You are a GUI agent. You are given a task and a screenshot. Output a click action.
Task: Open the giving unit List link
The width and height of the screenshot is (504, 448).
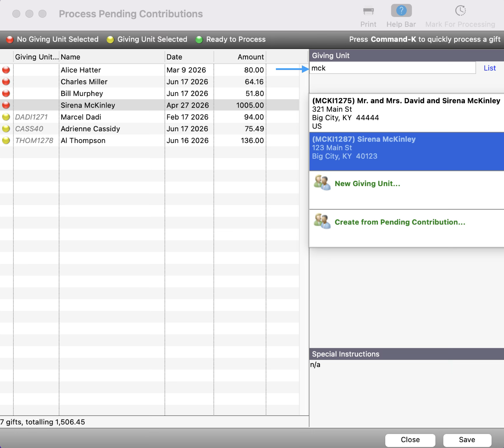[x=490, y=68]
